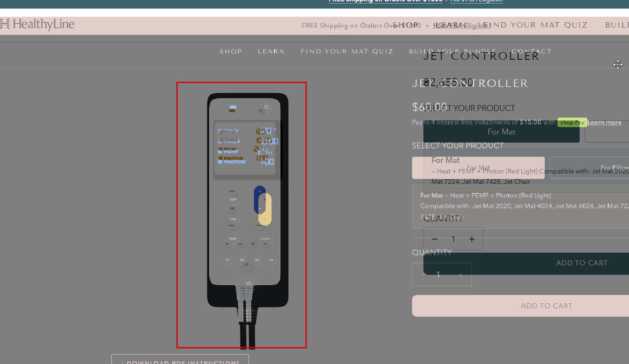Select the dark teal For Mat option
The width and height of the screenshot is (629, 364).
point(501,132)
